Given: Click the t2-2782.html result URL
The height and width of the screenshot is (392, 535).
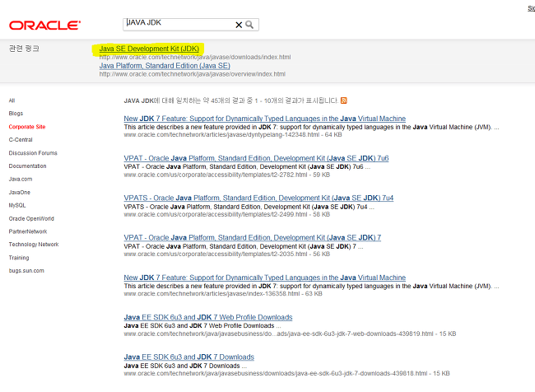Looking at the screenshot, I should (216, 175).
